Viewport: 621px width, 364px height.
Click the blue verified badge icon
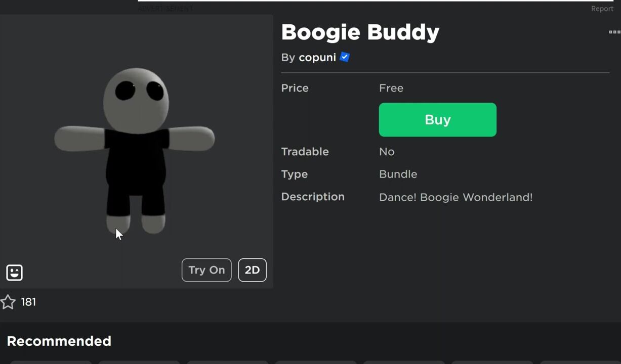(x=345, y=57)
